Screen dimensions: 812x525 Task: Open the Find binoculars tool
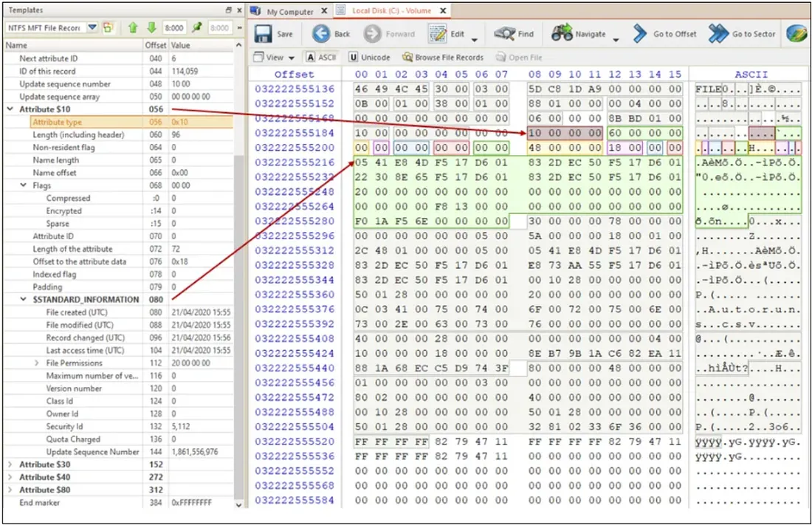click(x=505, y=34)
